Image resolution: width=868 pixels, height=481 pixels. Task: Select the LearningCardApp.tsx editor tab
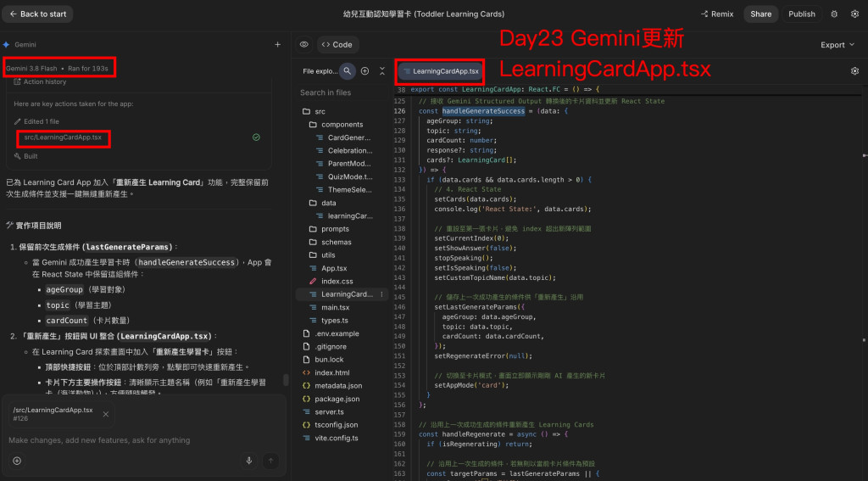tap(441, 71)
